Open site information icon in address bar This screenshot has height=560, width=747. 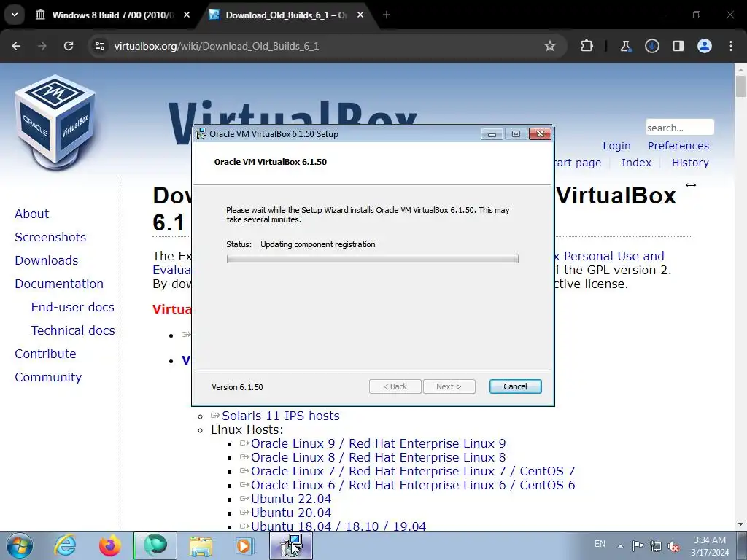(x=99, y=46)
